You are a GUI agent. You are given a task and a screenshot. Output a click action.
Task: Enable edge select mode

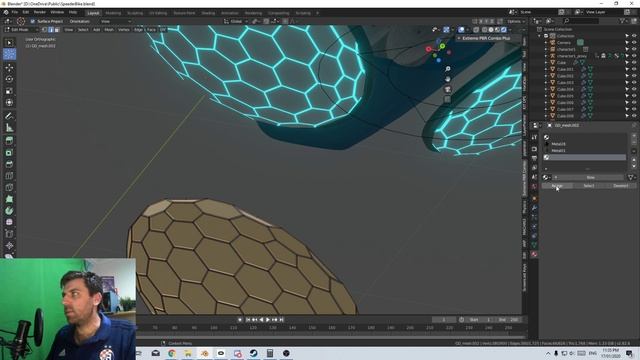point(51,30)
